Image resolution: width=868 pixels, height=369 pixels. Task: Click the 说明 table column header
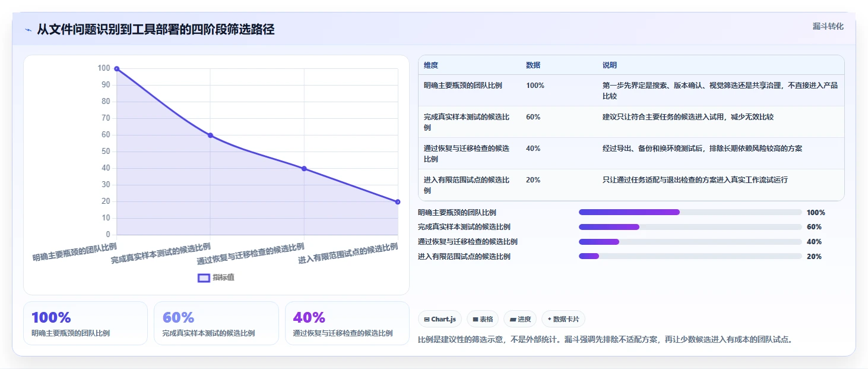(610, 65)
